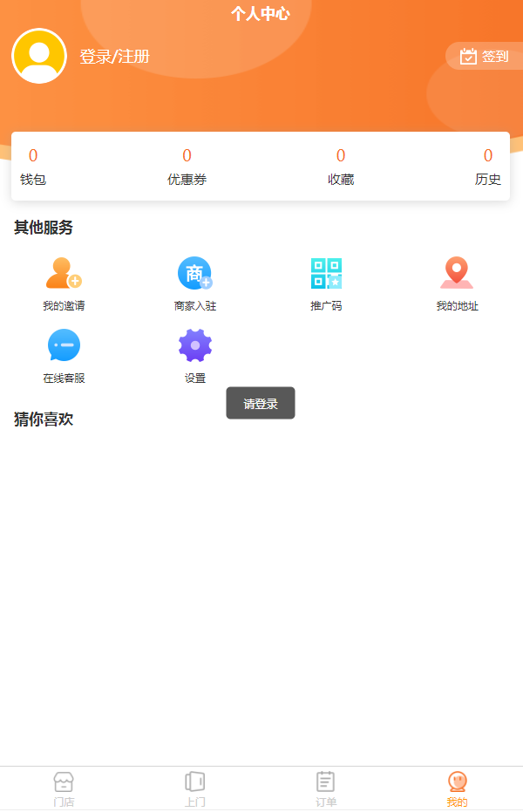Switch to the 订单 orders tab
Screen dimensions: 523x812
(326, 788)
